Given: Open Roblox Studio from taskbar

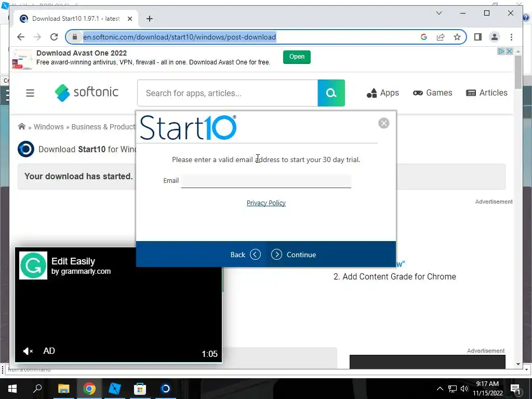Looking at the screenshot, I should 115,389.
